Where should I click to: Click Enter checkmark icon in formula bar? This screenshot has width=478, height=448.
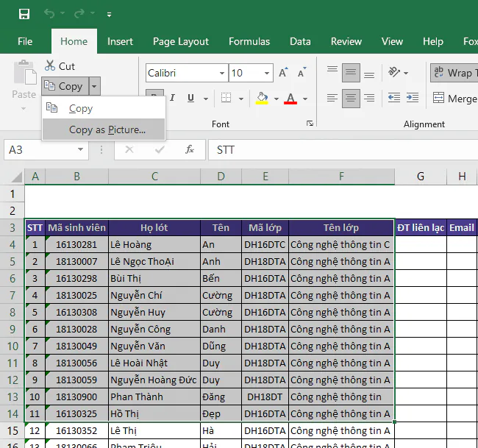pos(160,149)
